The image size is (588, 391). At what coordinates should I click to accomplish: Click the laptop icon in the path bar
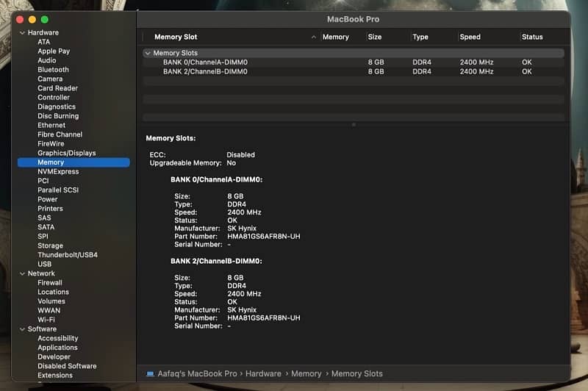(x=150, y=374)
